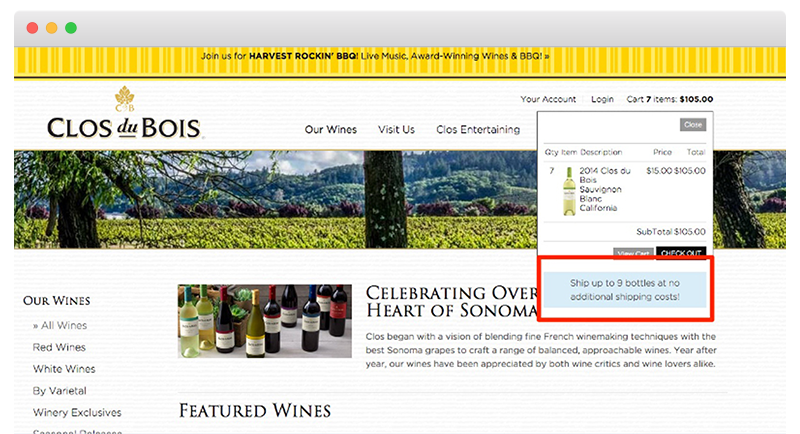Open the Harvest Rockin' BBQ banner
The width and height of the screenshot is (800, 434).
click(x=375, y=56)
